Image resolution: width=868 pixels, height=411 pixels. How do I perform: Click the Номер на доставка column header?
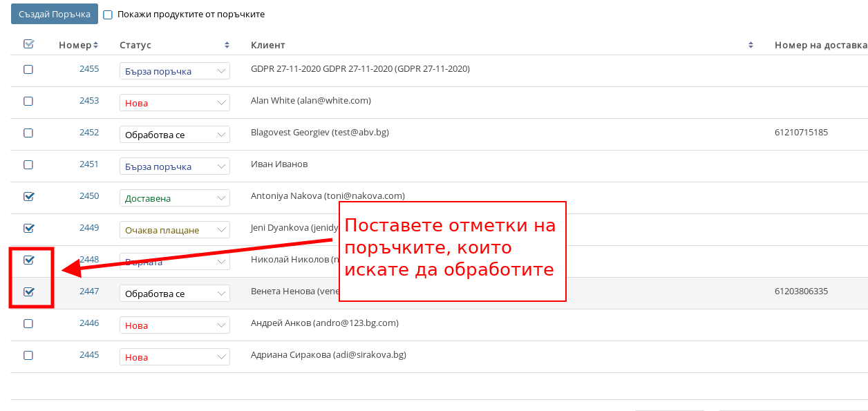coord(820,45)
